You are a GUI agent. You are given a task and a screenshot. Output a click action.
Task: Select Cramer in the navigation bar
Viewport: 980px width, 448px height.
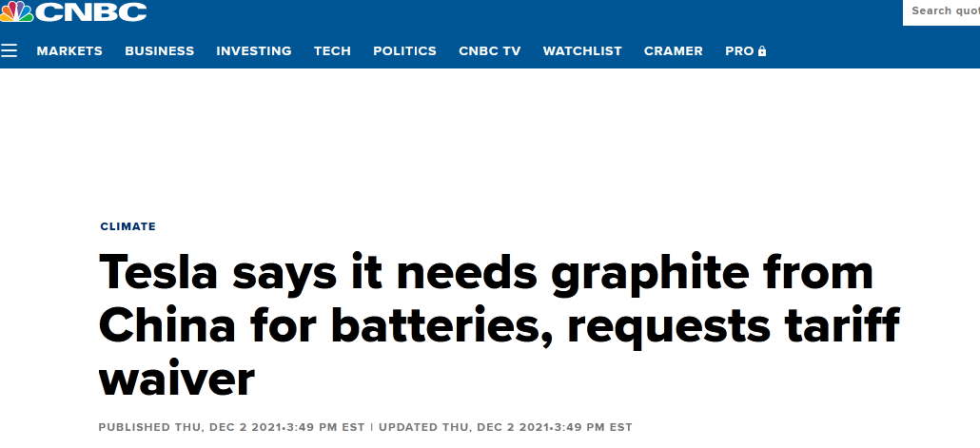(x=674, y=51)
